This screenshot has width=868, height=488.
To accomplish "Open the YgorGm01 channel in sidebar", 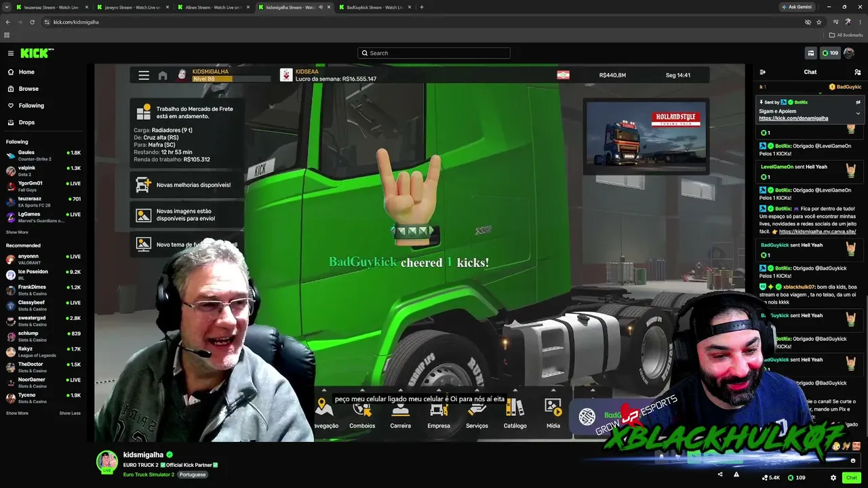I will pos(43,186).
